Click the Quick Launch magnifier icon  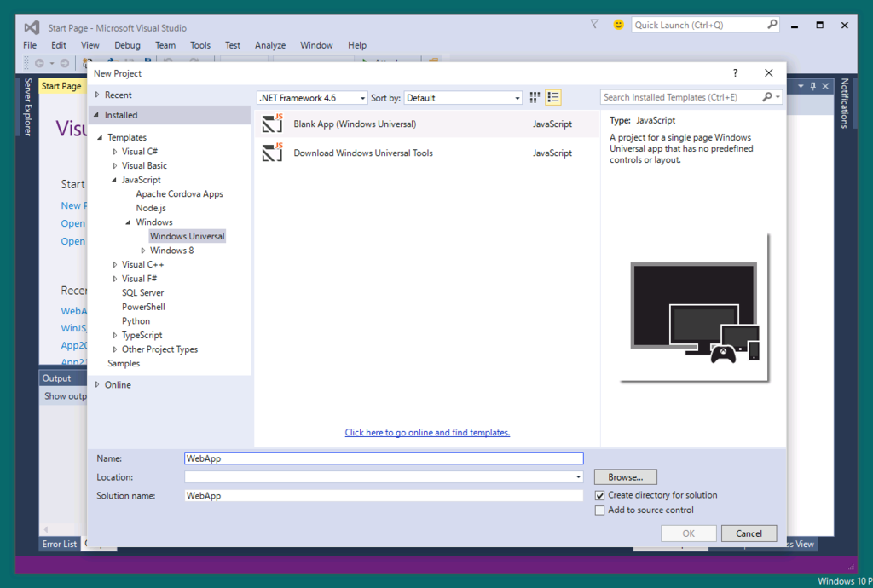tap(772, 25)
